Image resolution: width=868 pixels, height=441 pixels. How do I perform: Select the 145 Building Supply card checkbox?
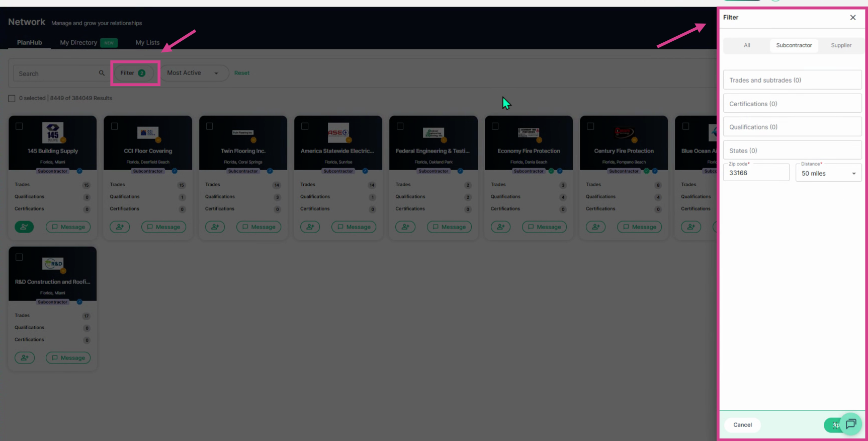[x=19, y=126]
